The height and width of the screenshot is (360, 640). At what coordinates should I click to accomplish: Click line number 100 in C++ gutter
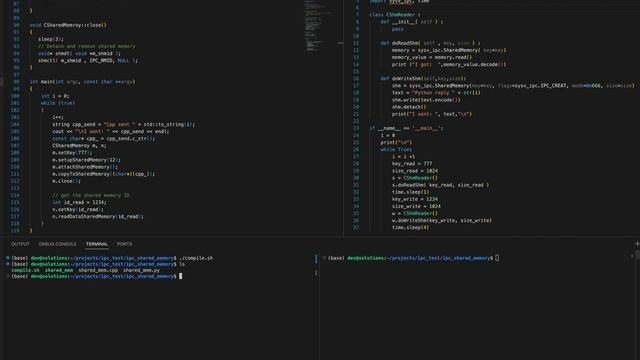(15, 96)
